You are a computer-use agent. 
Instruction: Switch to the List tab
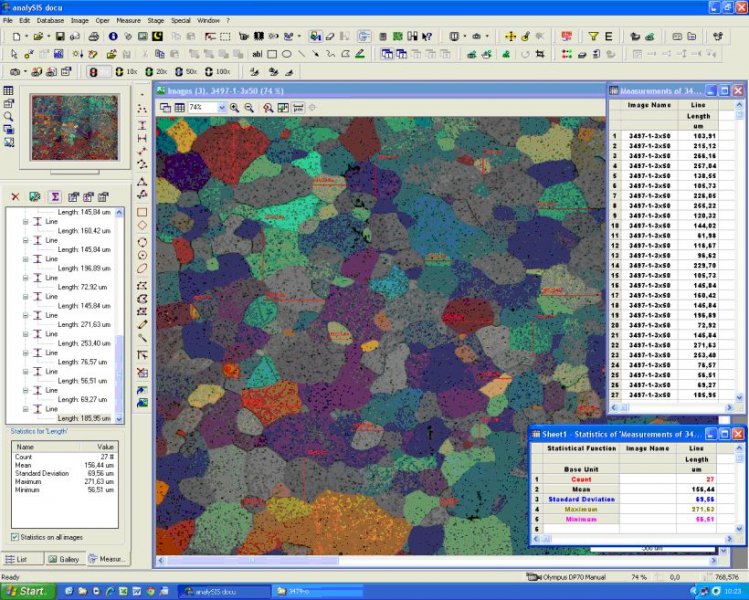tap(22, 559)
